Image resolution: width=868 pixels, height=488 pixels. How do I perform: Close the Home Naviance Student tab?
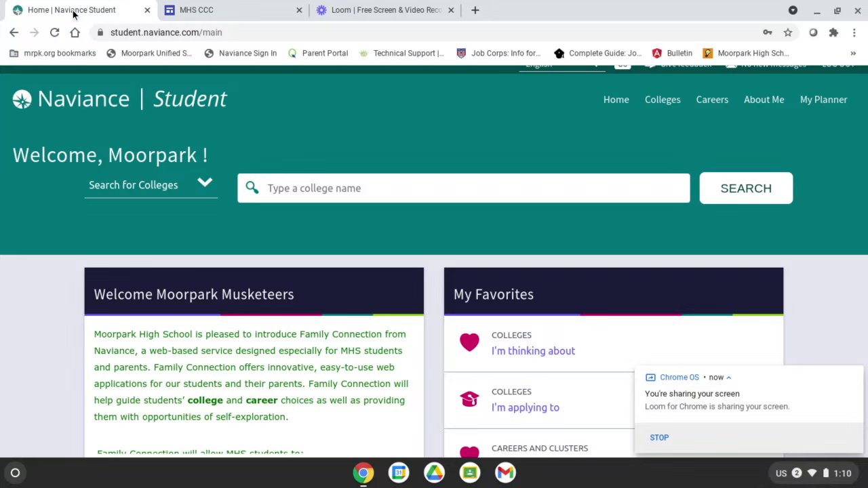(x=147, y=10)
